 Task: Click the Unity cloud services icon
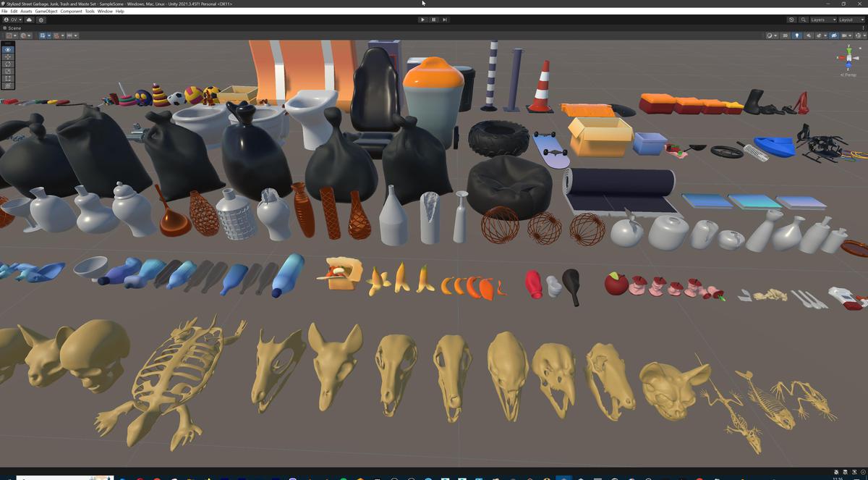tap(29, 20)
